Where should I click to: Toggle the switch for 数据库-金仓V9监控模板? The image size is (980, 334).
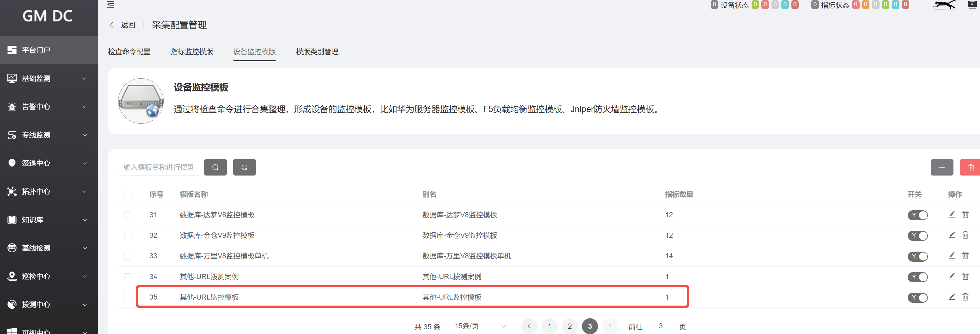(918, 236)
